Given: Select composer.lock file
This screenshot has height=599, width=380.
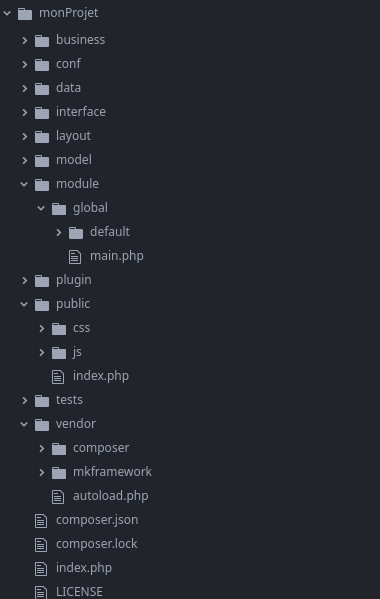Looking at the screenshot, I should click(97, 544).
